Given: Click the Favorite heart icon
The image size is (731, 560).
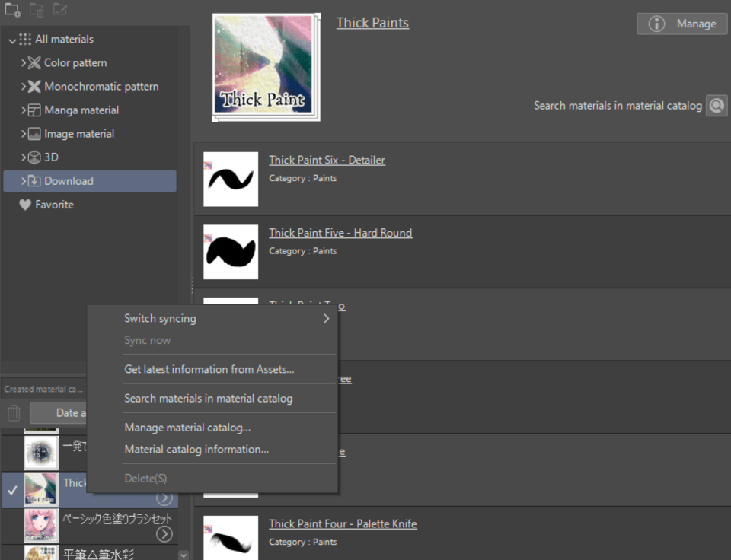Looking at the screenshot, I should pos(25,205).
